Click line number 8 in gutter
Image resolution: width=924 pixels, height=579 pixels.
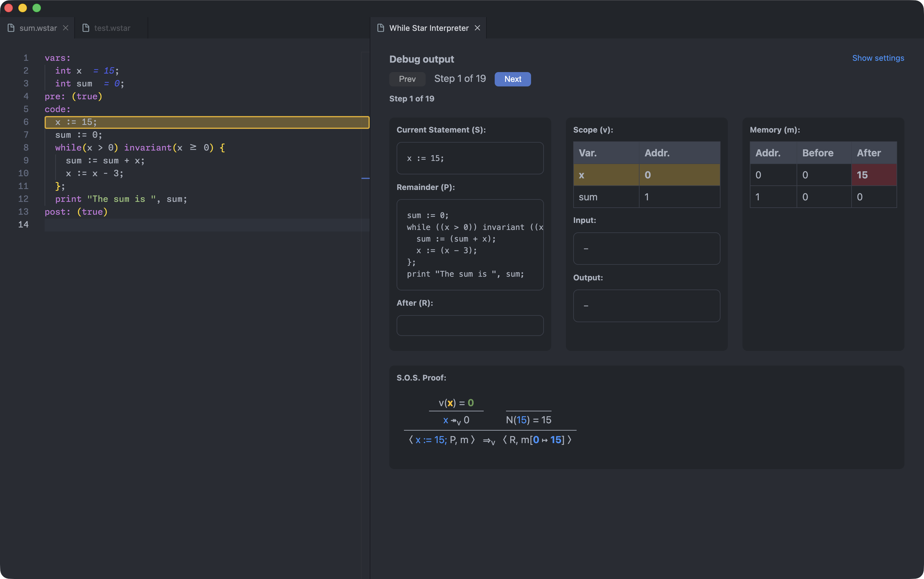26,148
